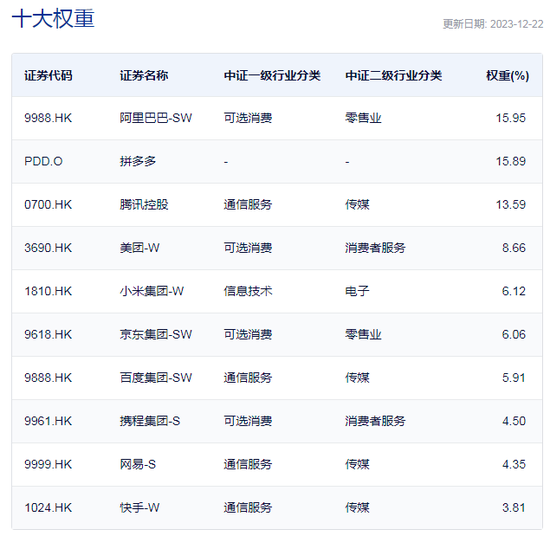Select security code PDD.O
This screenshot has height=536, width=550.
click(x=43, y=161)
